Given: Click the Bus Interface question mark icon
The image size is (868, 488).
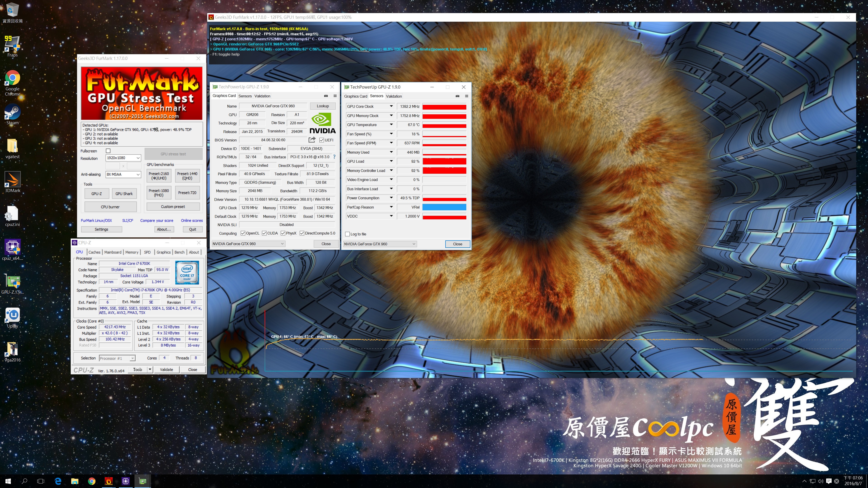Looking at the screenshot, I should 334,157.
